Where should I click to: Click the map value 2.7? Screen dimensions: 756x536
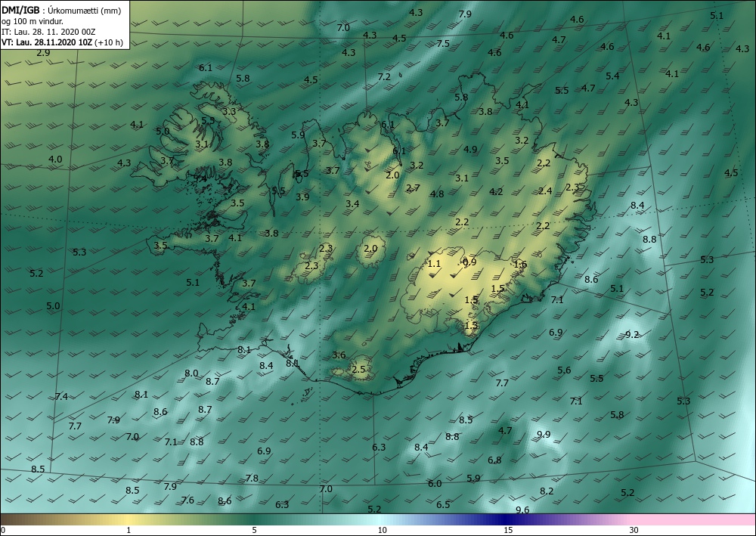click(x=414, y=188)
